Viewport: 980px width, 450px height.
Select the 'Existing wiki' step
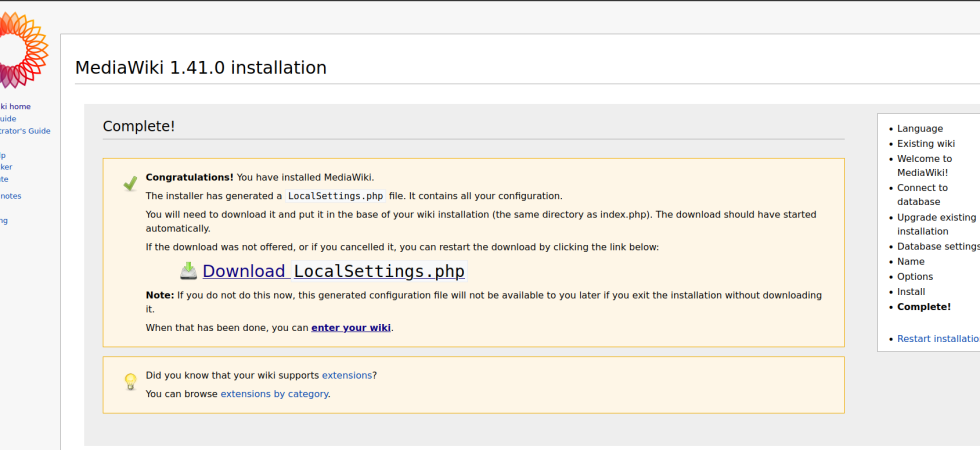(x=926, y=143)
